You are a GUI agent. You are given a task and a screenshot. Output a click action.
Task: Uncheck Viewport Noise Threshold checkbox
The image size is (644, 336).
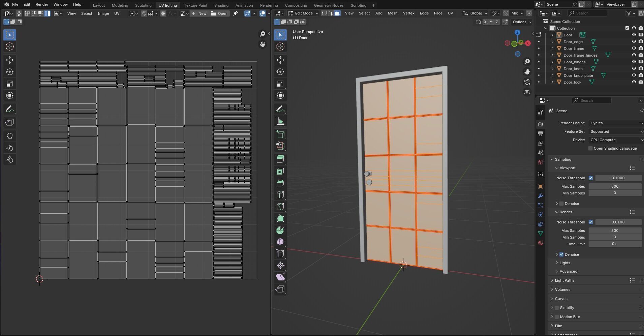(591, 178)
